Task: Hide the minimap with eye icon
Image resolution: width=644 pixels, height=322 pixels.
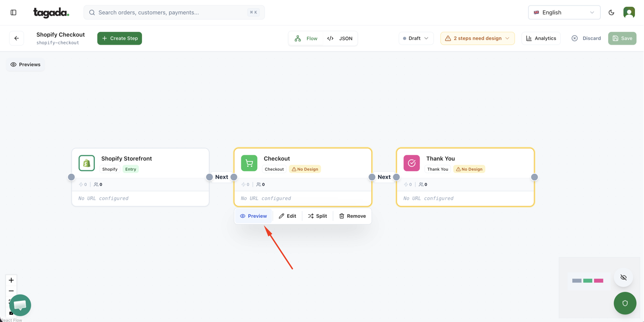Action: point(623,278)
